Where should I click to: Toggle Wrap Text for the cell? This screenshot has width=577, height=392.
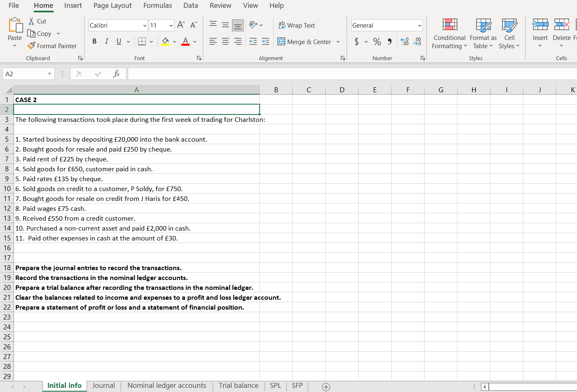pyautogui.click(x=296, y=25)
